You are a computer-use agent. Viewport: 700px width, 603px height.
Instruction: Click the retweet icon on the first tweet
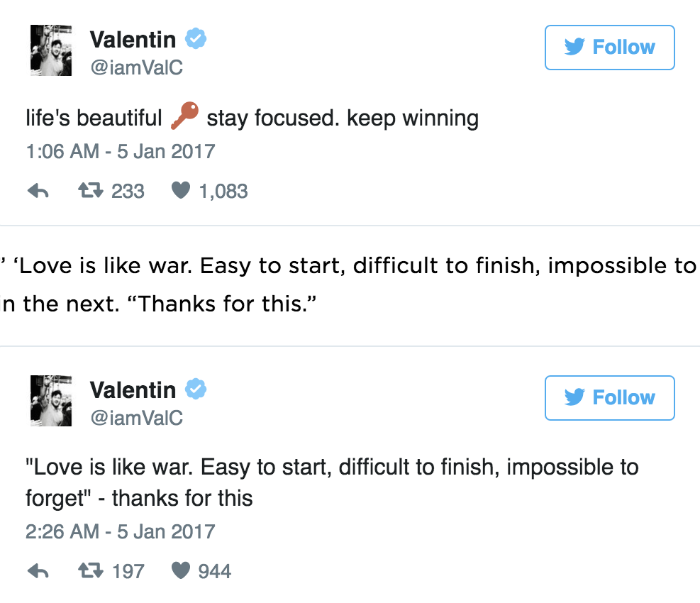[x=92, y=190]
